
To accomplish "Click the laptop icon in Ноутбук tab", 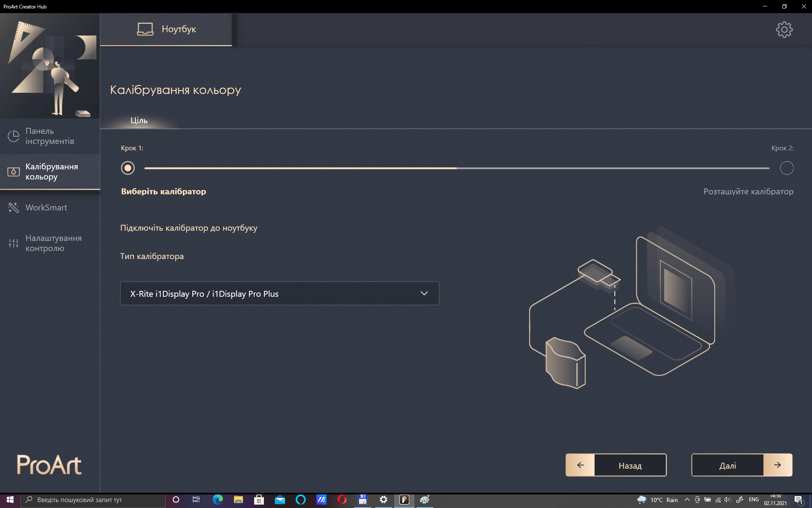I will (x=145, y=29).
